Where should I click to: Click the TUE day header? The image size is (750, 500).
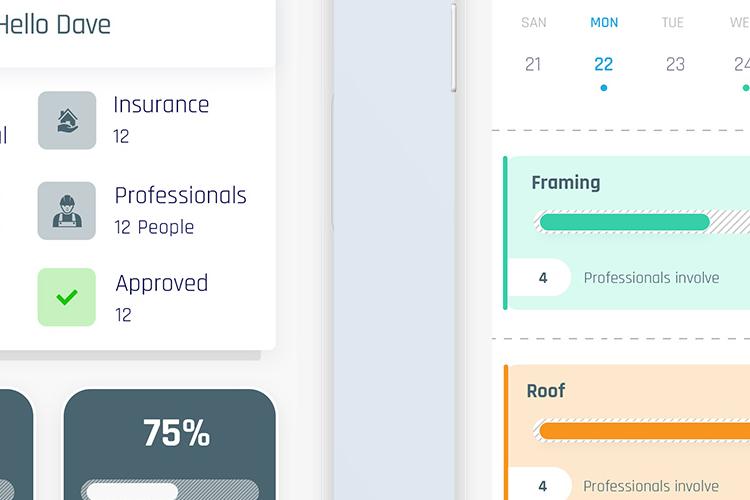(673, 22)
